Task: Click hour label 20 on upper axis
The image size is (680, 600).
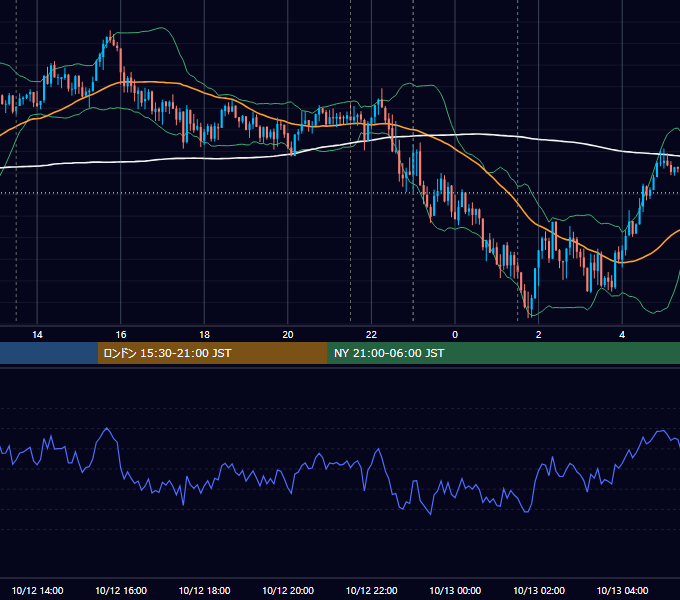Action: pos(288,334)
